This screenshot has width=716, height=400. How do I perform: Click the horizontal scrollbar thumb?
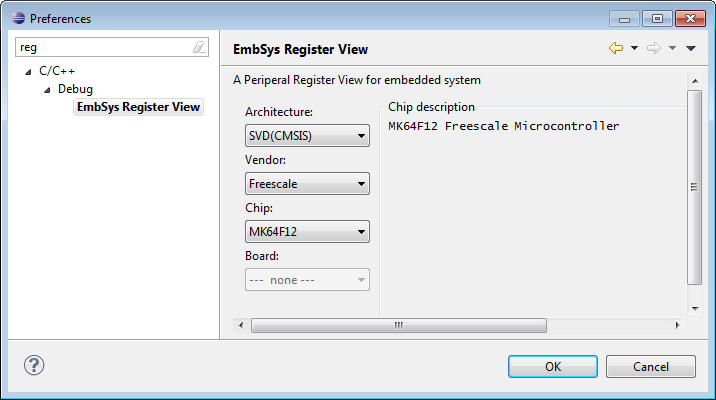[x=398, y=325]
